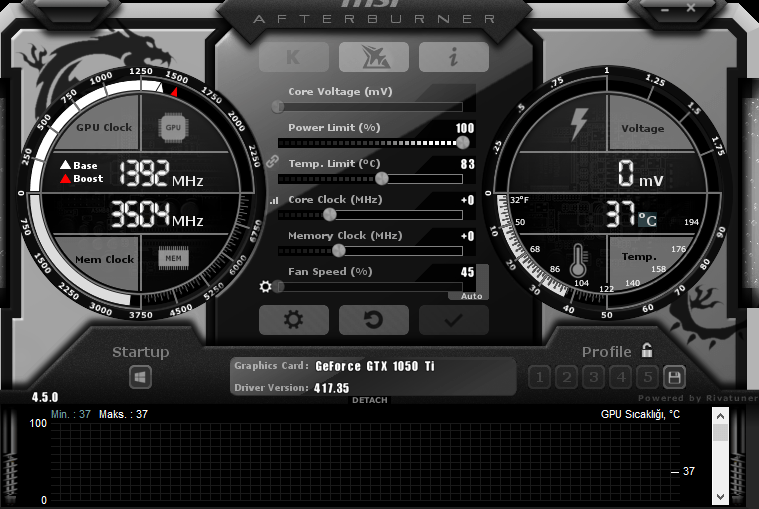This screenshot has height=509, width=759.
Task: Click the Profile label
Action: tap(607, 352)
